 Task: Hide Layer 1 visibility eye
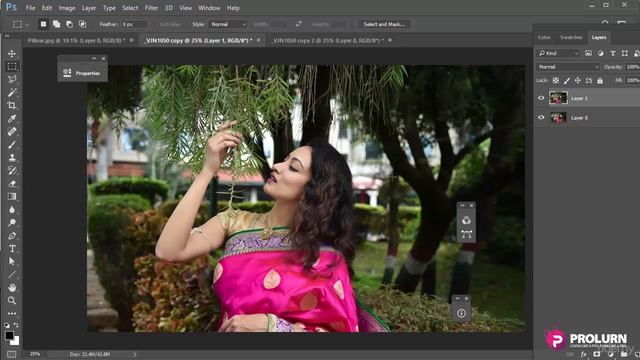[x=541, y=98]
